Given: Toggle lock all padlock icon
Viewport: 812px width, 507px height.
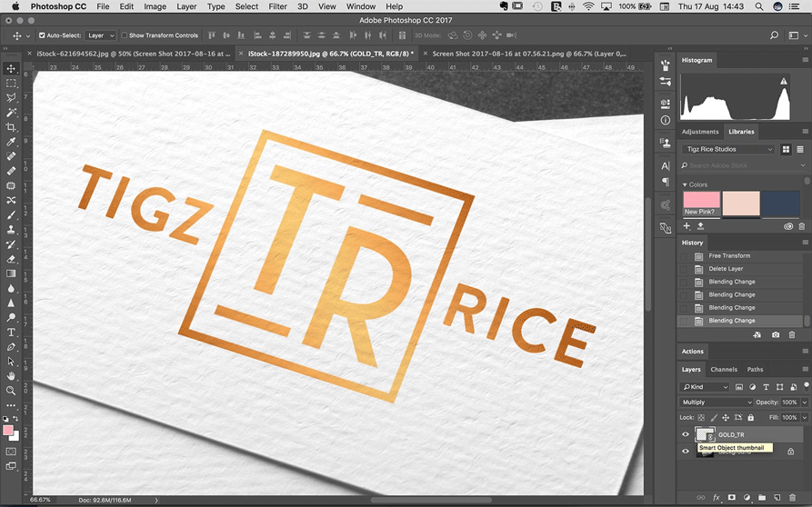Looking at the screenshot, I should click(x=751, y=417).
